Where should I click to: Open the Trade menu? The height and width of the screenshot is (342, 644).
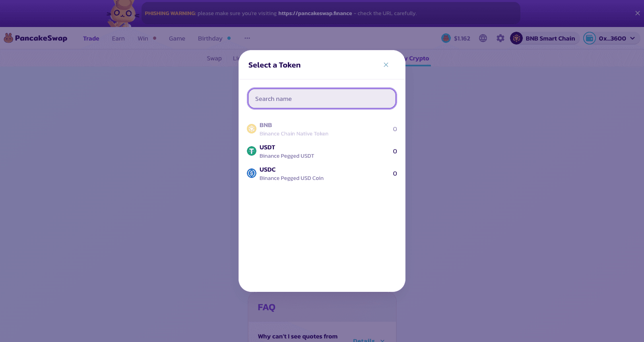tap(91, 38)
